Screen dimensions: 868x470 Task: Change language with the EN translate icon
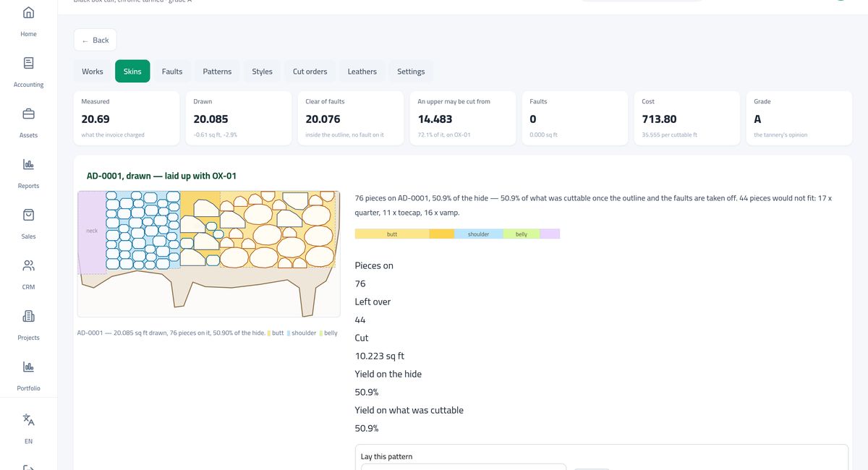click(28, 419)
